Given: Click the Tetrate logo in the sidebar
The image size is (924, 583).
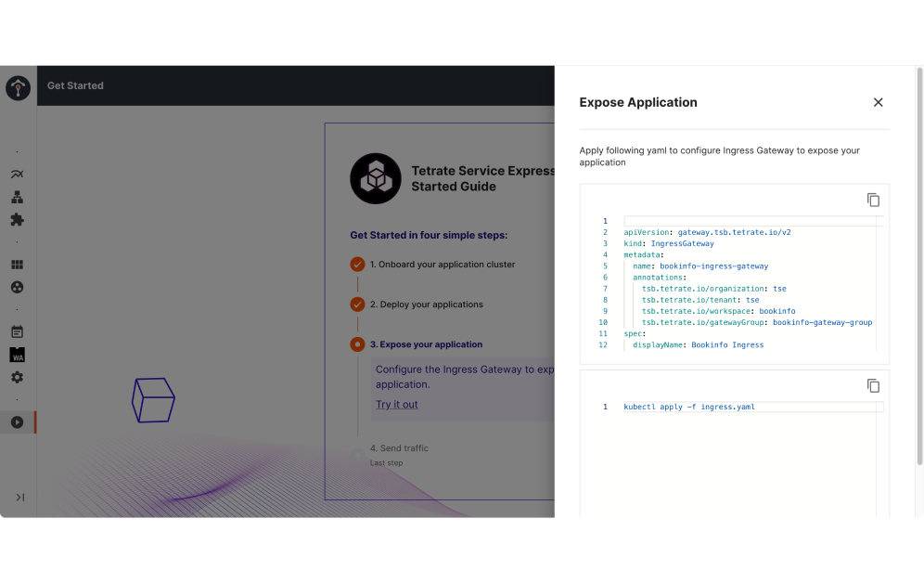Looking at the screenshot, I should click(18, 88).
